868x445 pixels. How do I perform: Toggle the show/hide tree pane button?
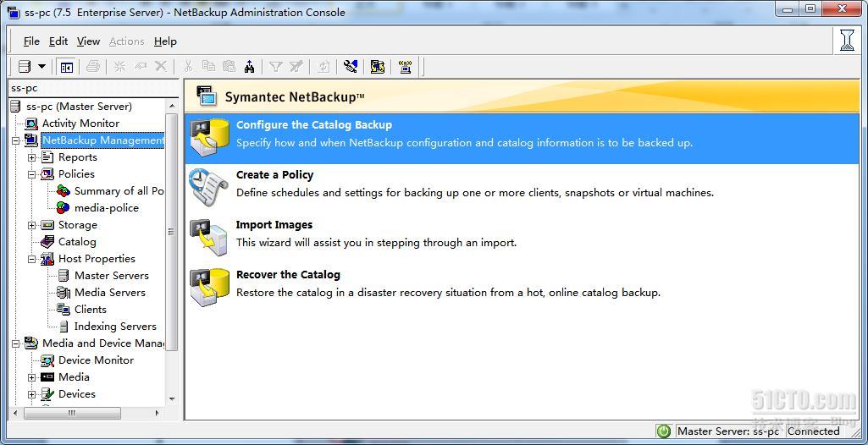click(x=67, y=67)
